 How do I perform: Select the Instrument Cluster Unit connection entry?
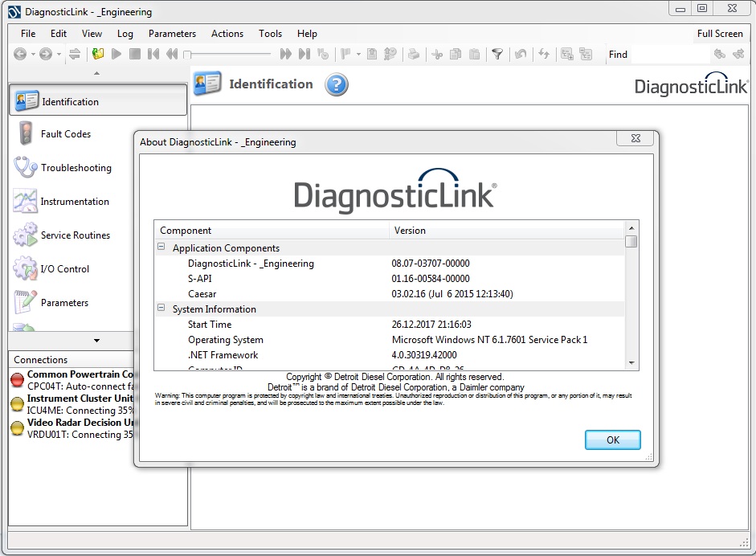[72, 404]
